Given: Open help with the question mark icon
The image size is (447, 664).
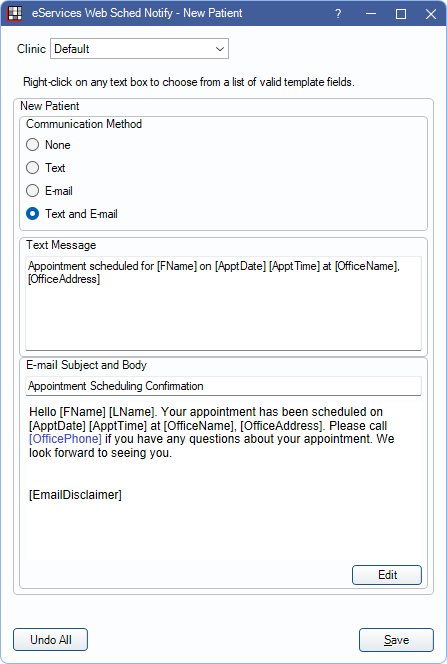Looking at the screenshot, I should click(x=338, y=14).
